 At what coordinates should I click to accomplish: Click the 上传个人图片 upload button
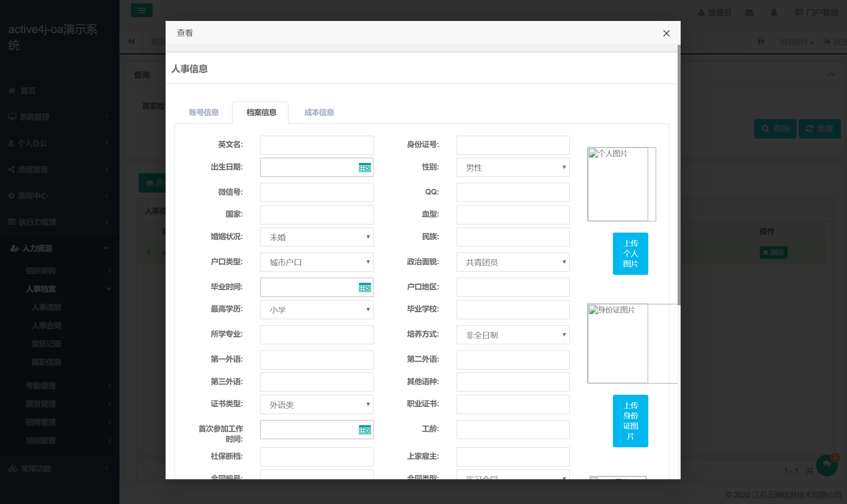630,254
